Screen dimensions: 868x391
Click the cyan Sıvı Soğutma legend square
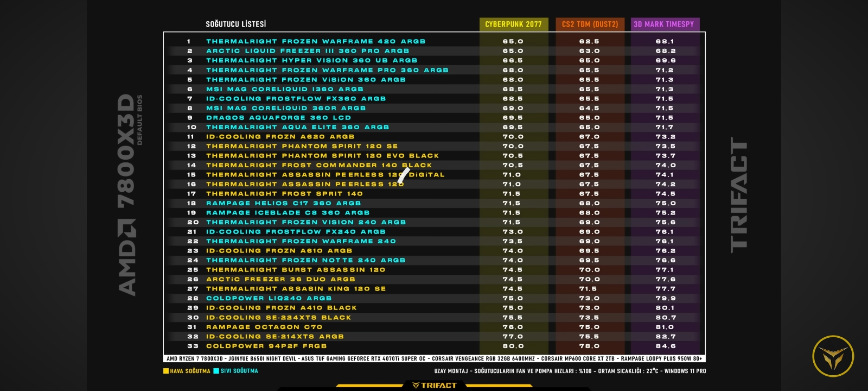tap(216, 371)
